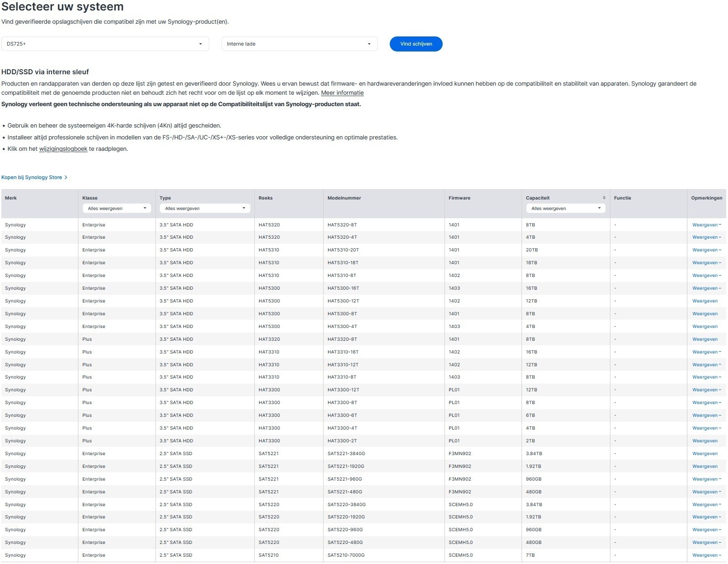Expand the Klasse filter dropdown
Screen dimensions: 728x564
pyautogui.click(x=117, y=208)
